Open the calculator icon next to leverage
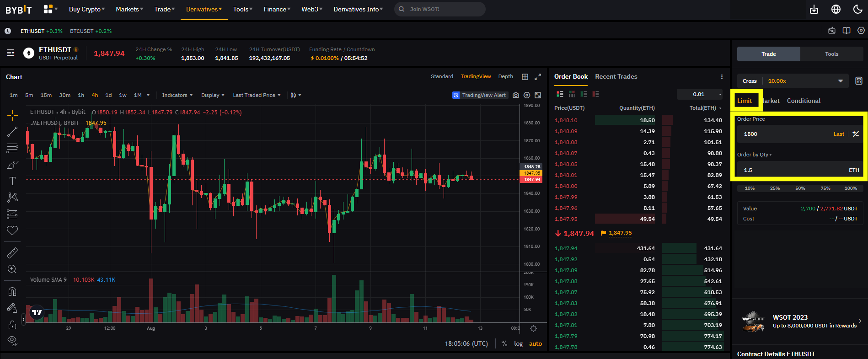The height and width of the screenshot is (359, 868). [x=859, y=81]
